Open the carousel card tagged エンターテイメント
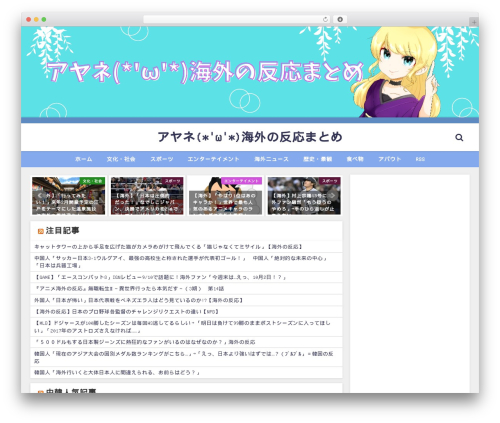 click(x=226, y=196)
